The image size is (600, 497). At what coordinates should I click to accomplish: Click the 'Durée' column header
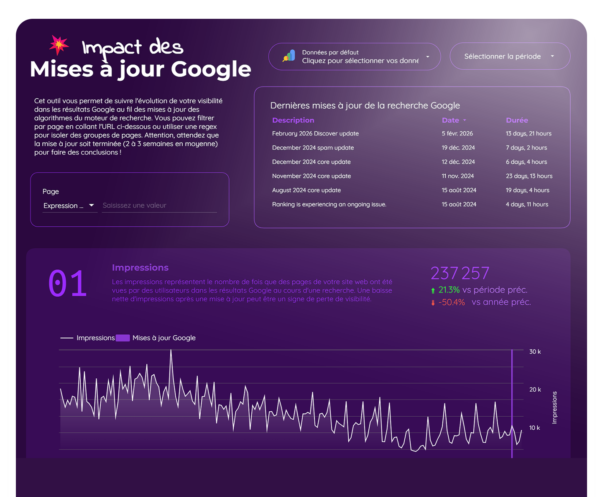[x=517, y=120]
